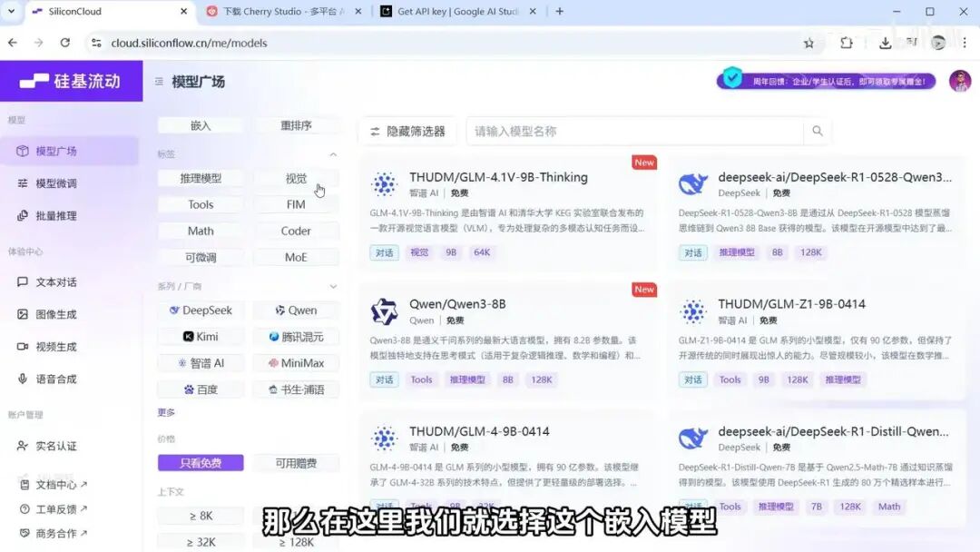980x552 pixels.
Task: Select the ≥ 8K context filter
Action: [201, 516]
